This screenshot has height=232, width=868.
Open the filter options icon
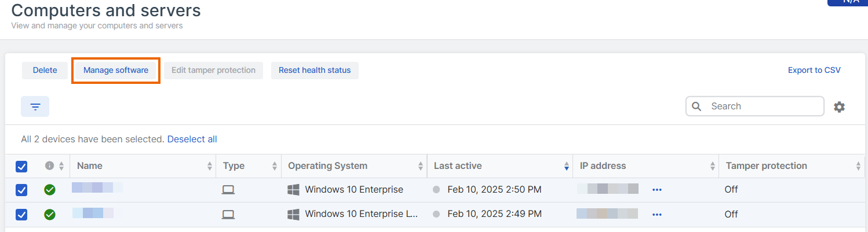click(x=35, y=106)
